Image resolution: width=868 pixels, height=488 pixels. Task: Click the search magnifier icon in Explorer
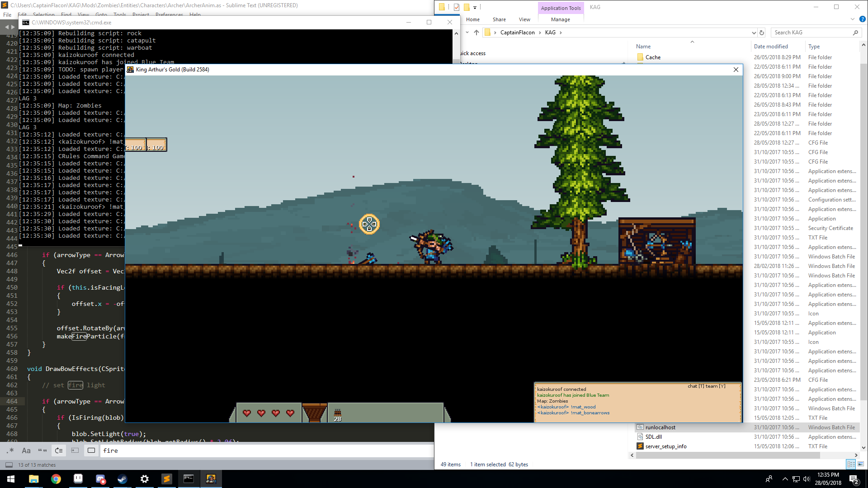pos(855,33)
